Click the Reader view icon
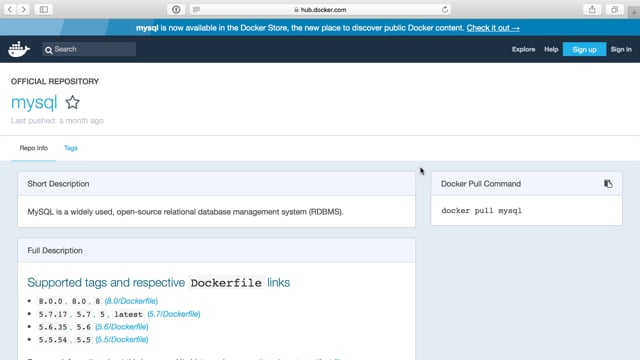This screenshot has width=640, height=360. (x=196, y=9)
